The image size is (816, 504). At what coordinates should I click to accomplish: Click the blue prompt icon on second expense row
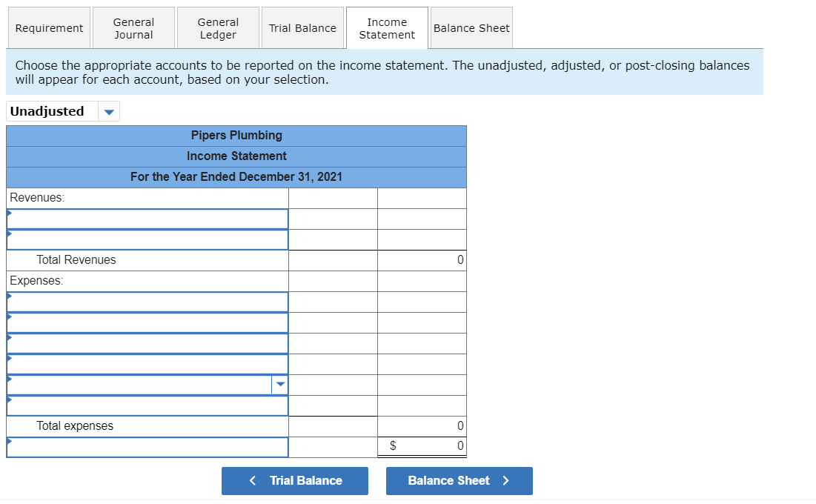click(9, 319)
